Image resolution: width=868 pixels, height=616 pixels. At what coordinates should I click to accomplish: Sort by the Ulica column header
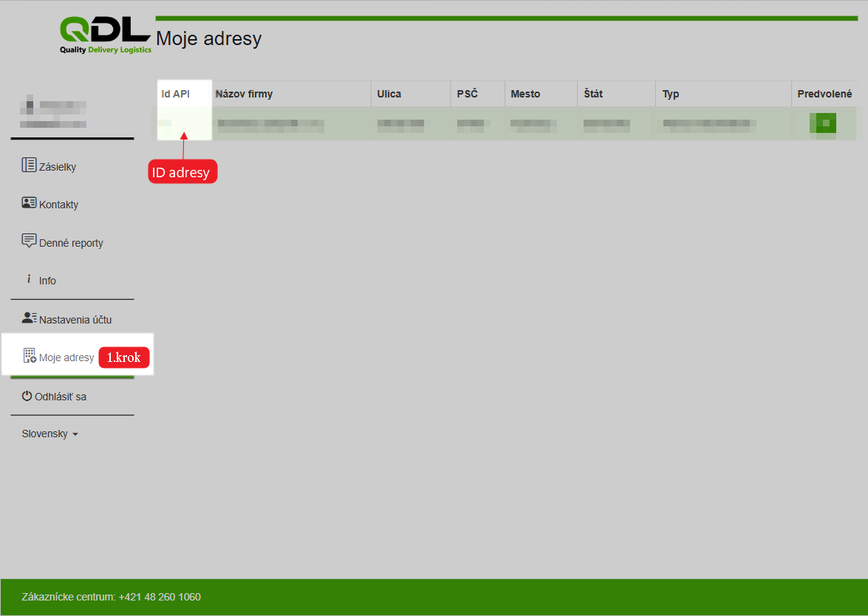pos(389,94)
